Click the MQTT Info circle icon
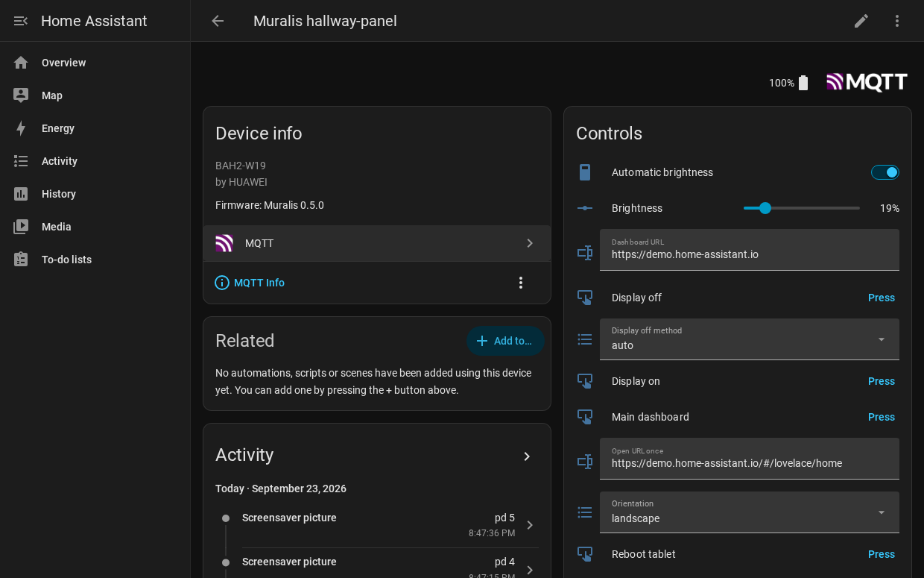924x578 pixels. coord(222,283)
